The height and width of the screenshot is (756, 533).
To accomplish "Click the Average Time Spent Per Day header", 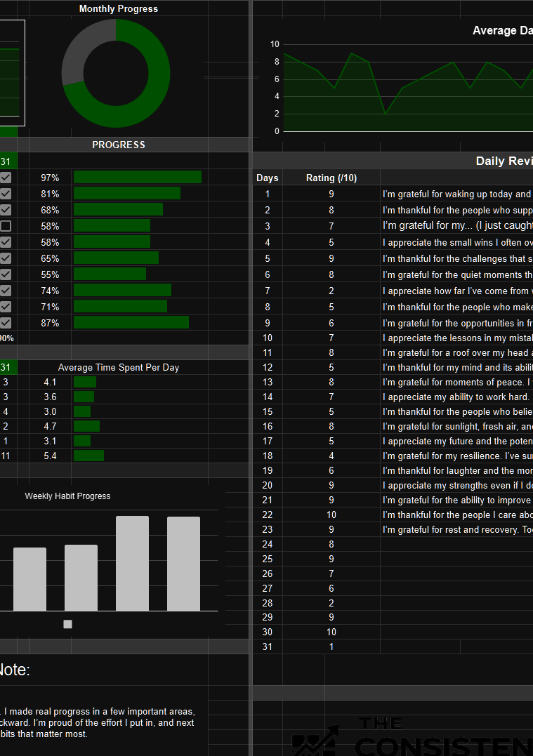I will [x=119, y=367].
